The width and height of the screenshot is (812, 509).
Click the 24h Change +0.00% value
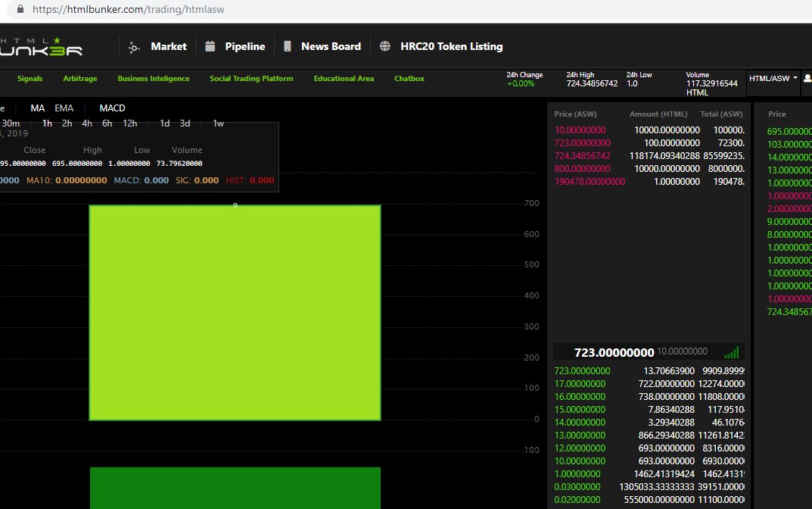point(521,83)
